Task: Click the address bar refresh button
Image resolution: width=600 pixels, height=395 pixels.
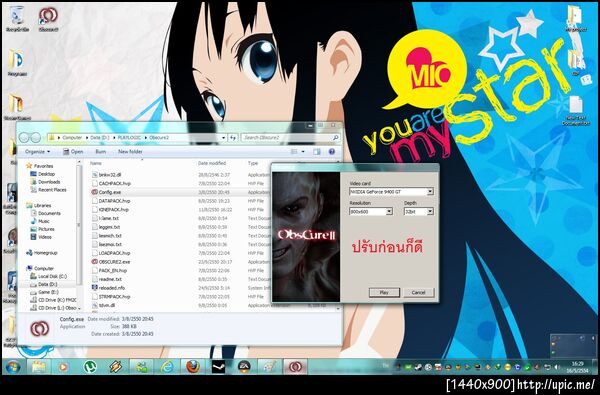Action: [233, 137]
